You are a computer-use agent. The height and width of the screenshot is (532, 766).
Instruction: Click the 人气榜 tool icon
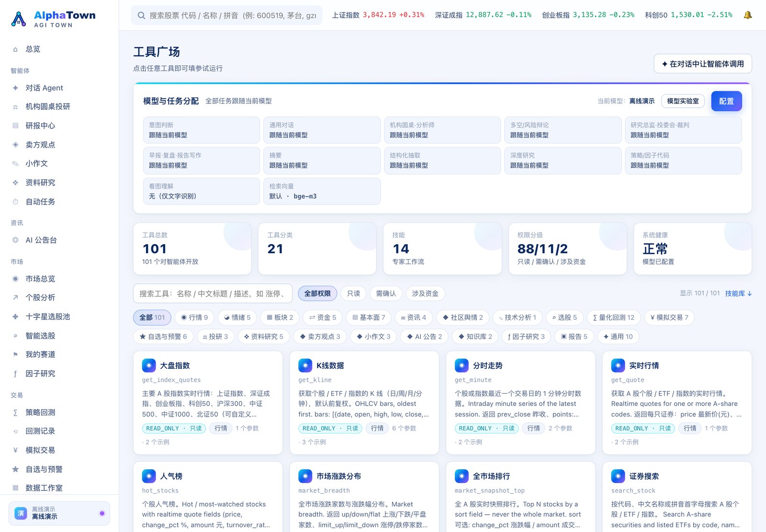(149, 476)
